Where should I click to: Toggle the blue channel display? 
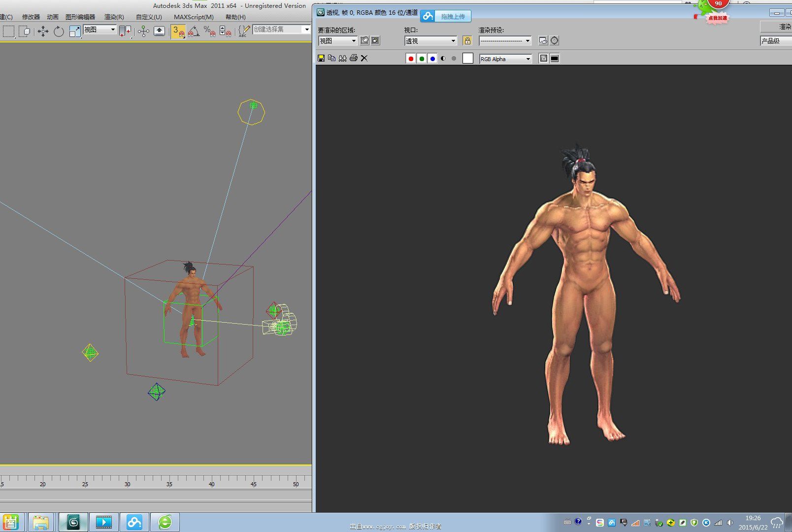(x=432, y=59)
